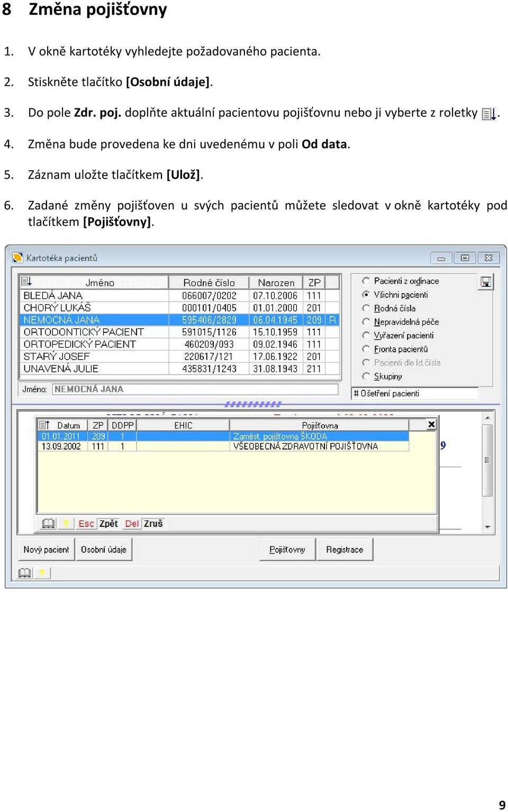The height and width of the screenshot is (812, 508).
Task: Click the sort icon in Datum column header
Action: 44,425
